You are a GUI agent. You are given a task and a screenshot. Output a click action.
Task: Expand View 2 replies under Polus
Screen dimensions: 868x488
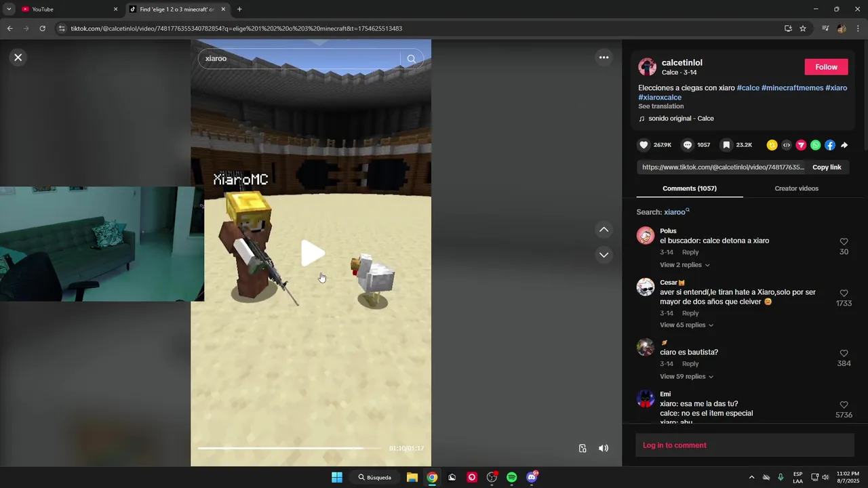tap(684, 265)
